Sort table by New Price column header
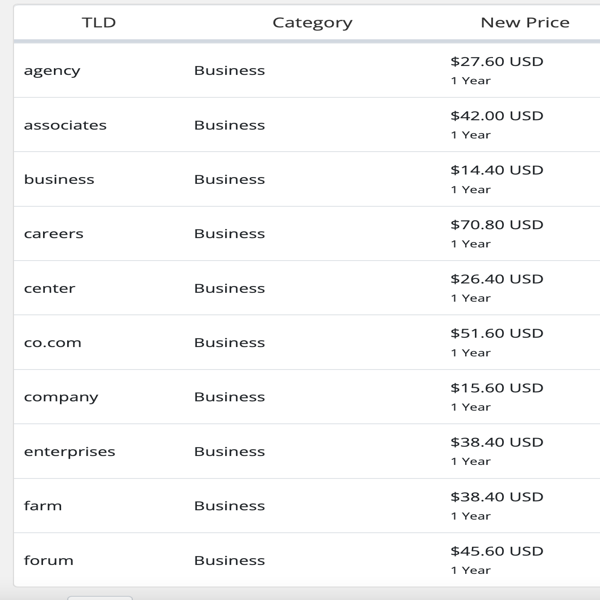This screenshot has width=600, height=600. point(525,23)
